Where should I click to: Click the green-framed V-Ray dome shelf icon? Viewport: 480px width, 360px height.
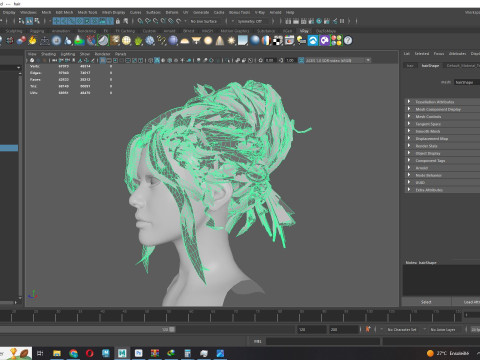pos(103,40)
